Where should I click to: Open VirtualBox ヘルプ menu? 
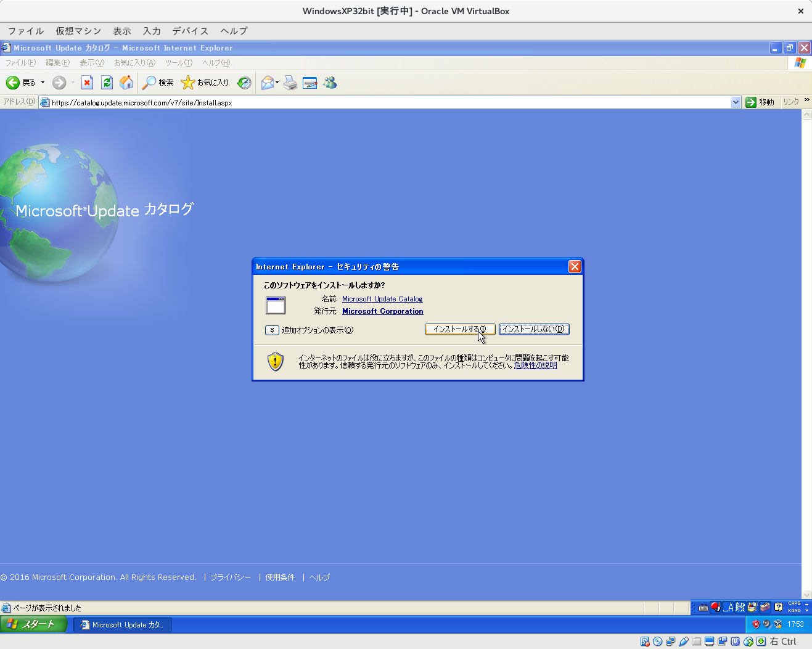[x=234, y=31]
